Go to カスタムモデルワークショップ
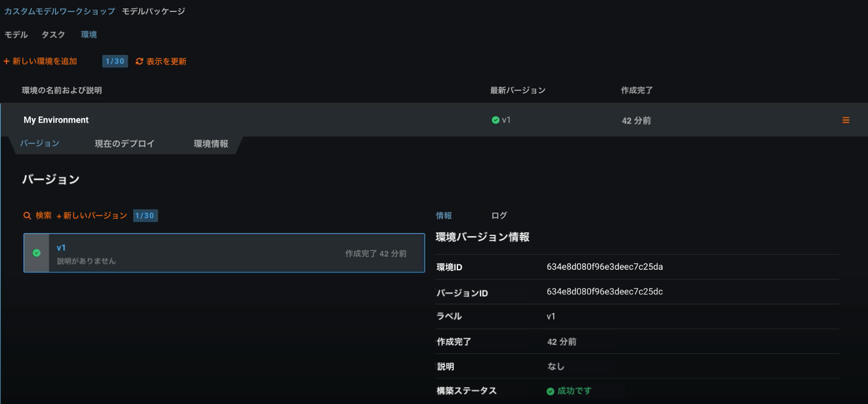The image size is (868, 404). click(60, 11)
